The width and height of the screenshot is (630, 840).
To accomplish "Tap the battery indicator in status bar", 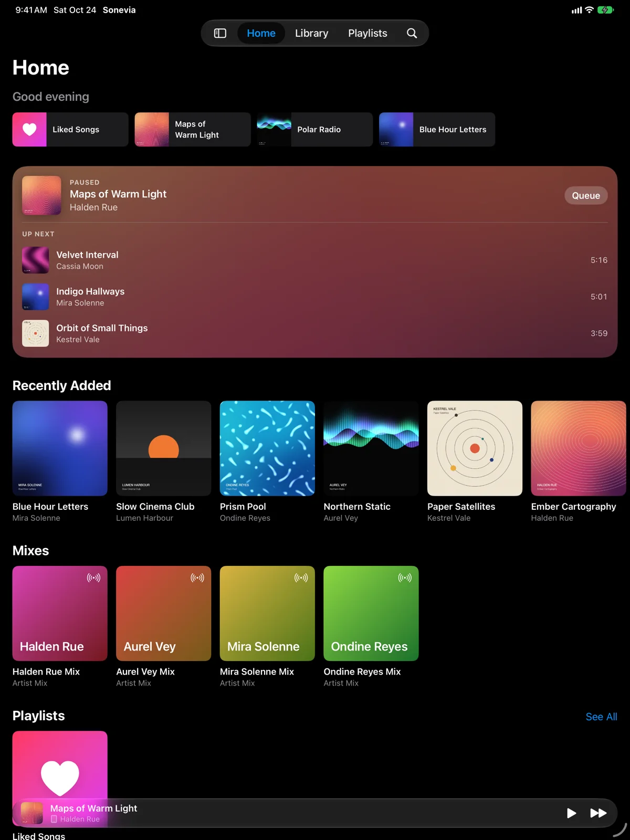I will pyautogui.click(x=605, y=10).
